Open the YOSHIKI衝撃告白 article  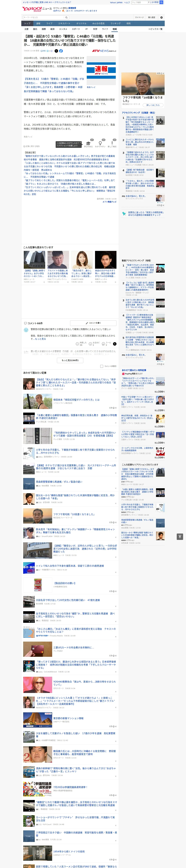pos(84,683)
